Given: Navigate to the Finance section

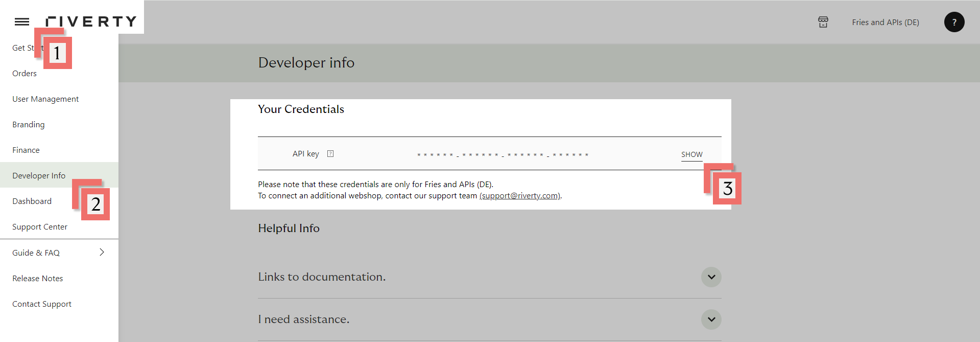Looking at the screenshot, I should click(26, 150).
